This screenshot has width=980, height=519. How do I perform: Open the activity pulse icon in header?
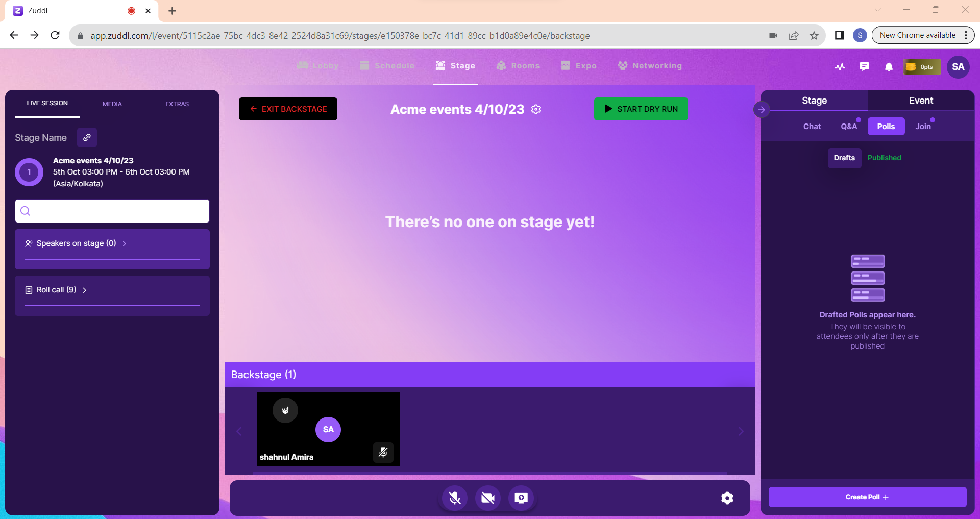tap(840, 67)
